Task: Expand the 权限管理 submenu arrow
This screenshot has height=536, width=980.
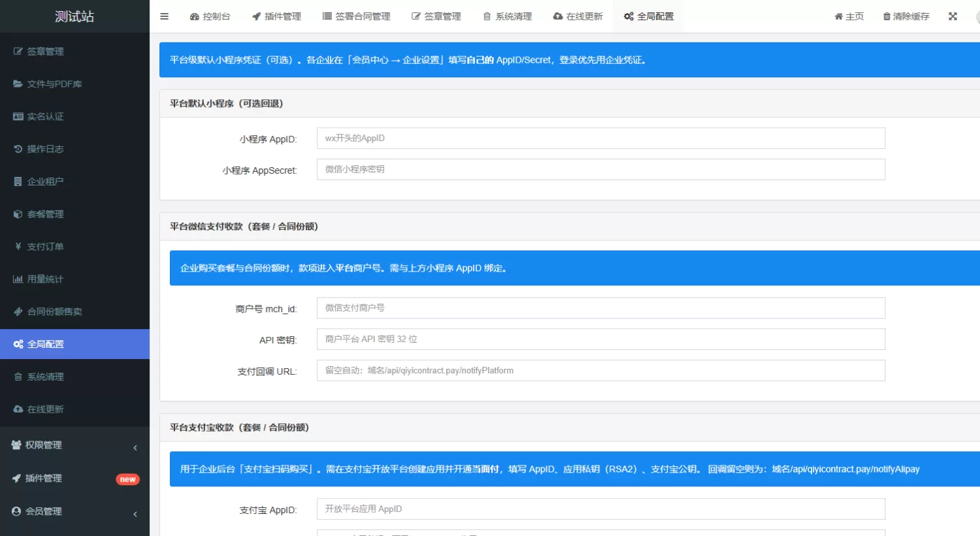Action: pos(135,448)
